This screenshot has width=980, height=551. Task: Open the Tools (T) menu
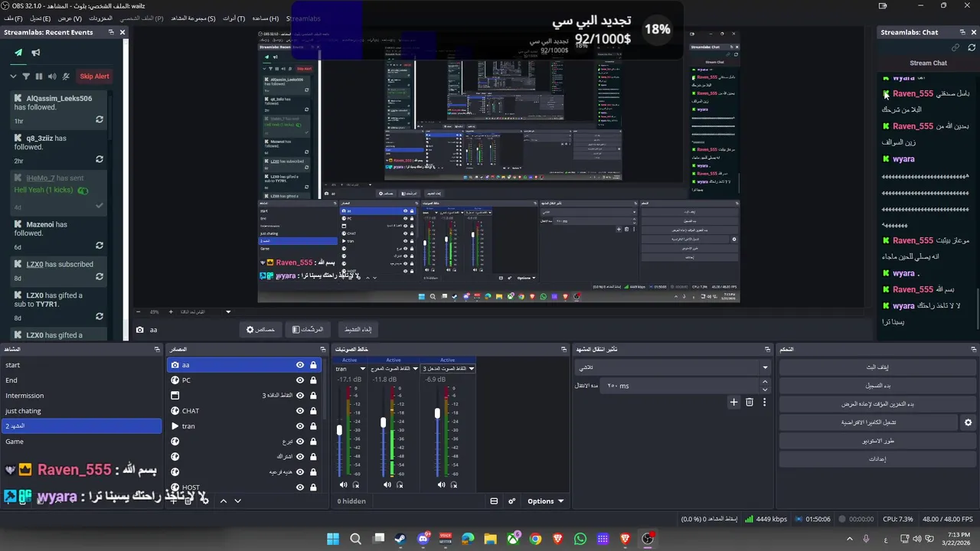click(x=234, y=18)
